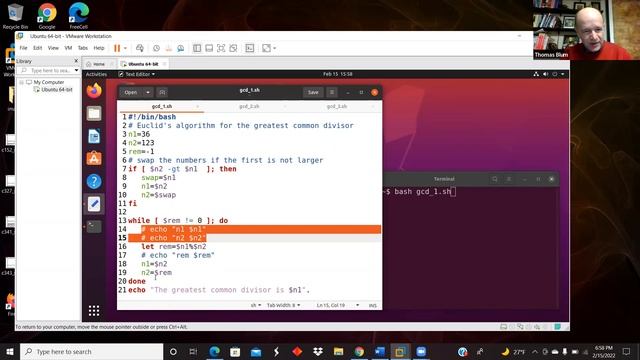Open the Help menu in VMware
Screen dimensions: 640x360
point(99,48)
